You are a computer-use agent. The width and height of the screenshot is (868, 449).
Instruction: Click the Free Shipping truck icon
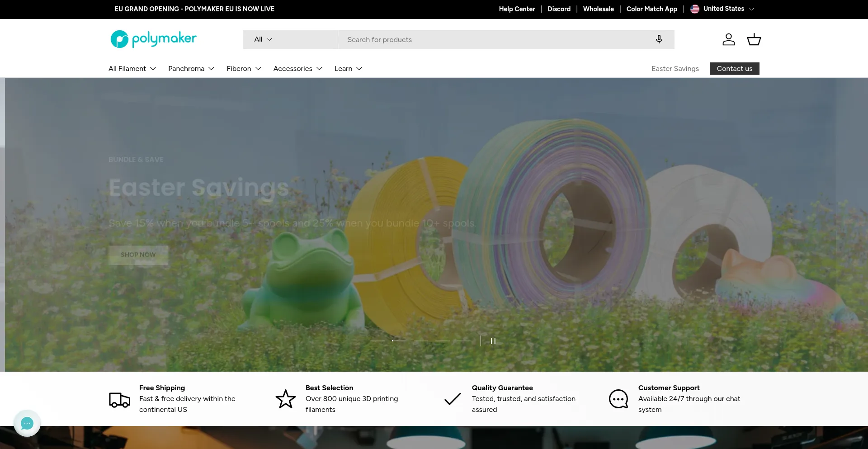[x=119, y=400]
